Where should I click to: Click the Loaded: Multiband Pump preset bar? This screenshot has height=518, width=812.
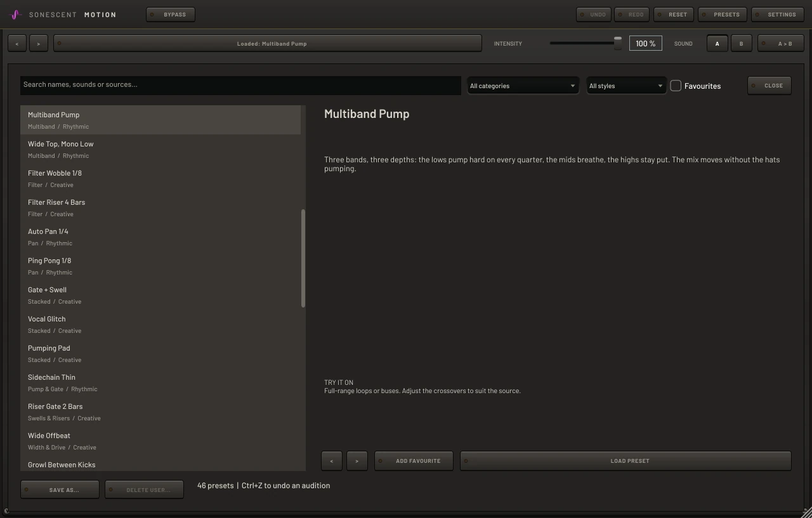tap(268, 44)
